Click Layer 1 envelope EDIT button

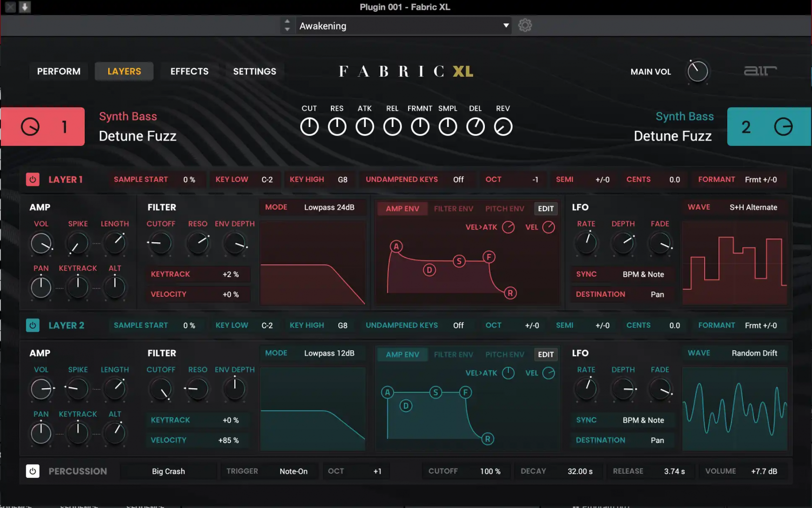coord(545,208)
